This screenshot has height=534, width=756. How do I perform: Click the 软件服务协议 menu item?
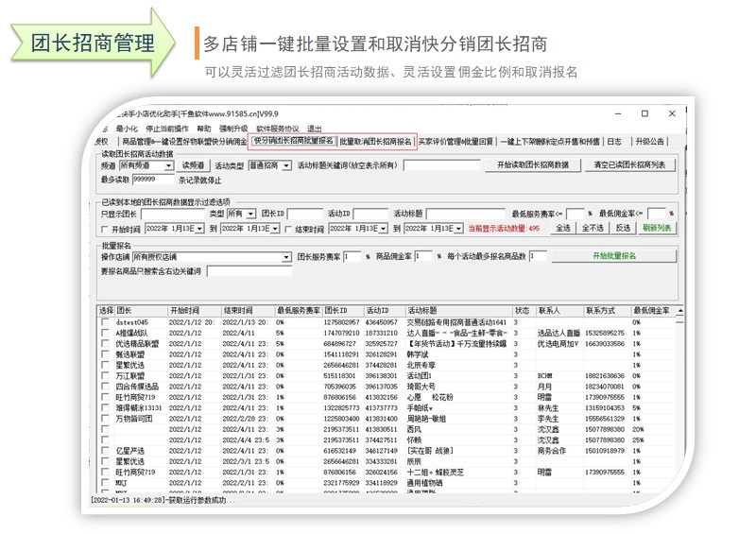pyautogui.click(x=277, y=129)
